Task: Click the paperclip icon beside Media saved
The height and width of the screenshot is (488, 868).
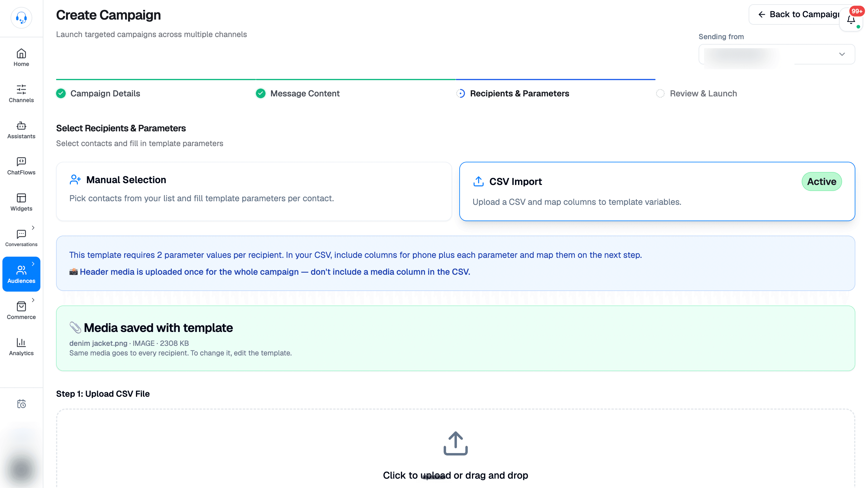Action: [75, 327]
